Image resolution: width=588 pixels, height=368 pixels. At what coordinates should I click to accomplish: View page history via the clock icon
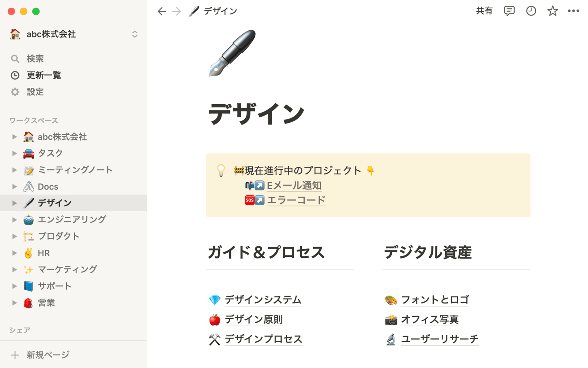coord(531,11)
